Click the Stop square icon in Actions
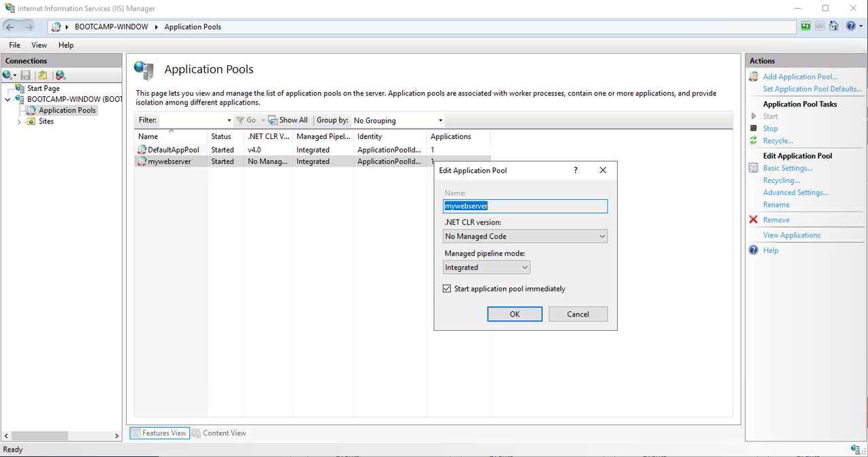This screenshot has width=868, height=457. point(753,128)
